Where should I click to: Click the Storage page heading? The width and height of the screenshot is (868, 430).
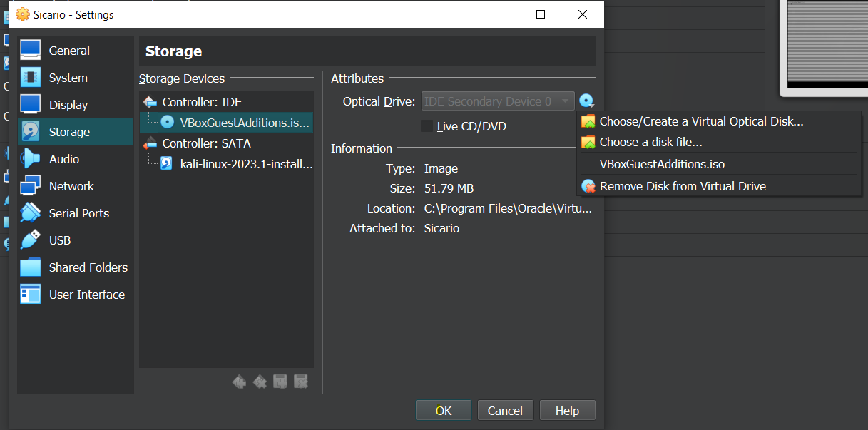(x=173, y=51)
